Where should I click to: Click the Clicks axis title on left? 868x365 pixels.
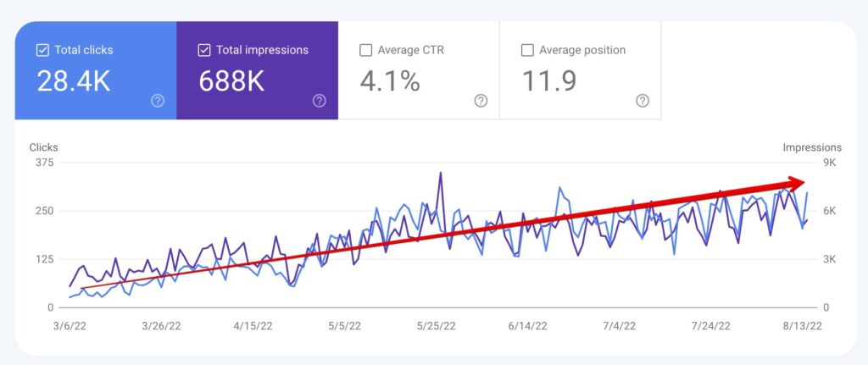tap(43, 147)
